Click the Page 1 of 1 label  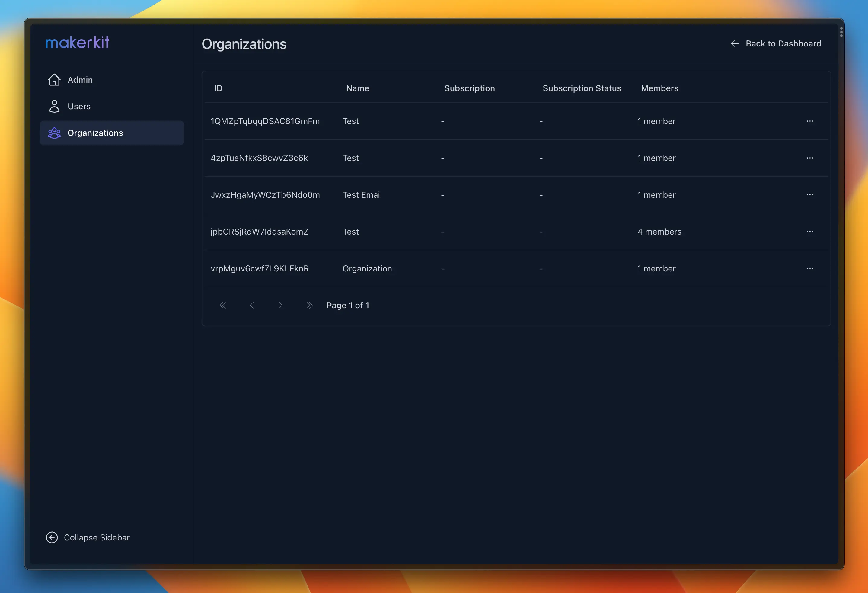(348, 305)
